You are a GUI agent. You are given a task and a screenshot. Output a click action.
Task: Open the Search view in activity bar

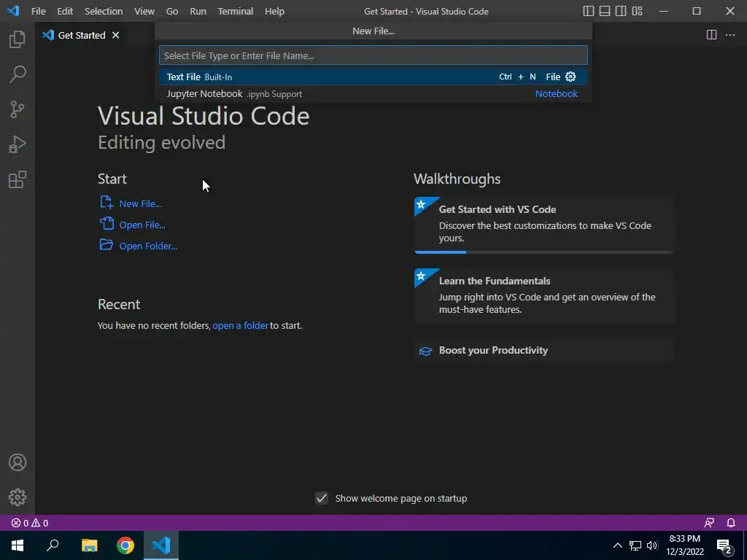pos(18,74)
